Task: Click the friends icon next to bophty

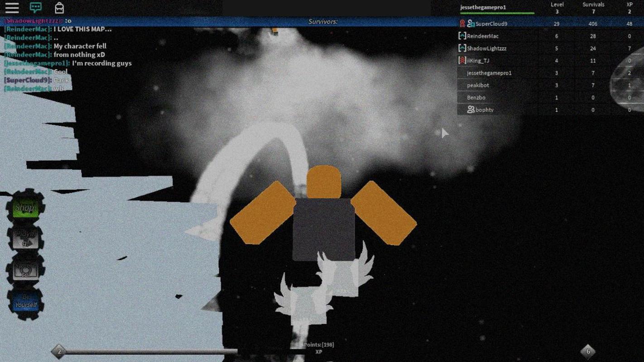Action: click(471, 110)
